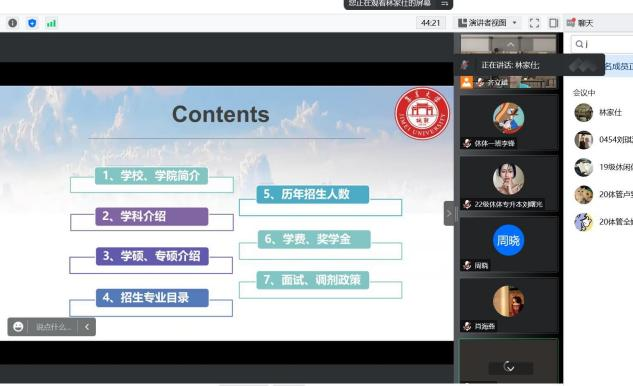Click slide item 5、历年招生人数

coord(312,194)
